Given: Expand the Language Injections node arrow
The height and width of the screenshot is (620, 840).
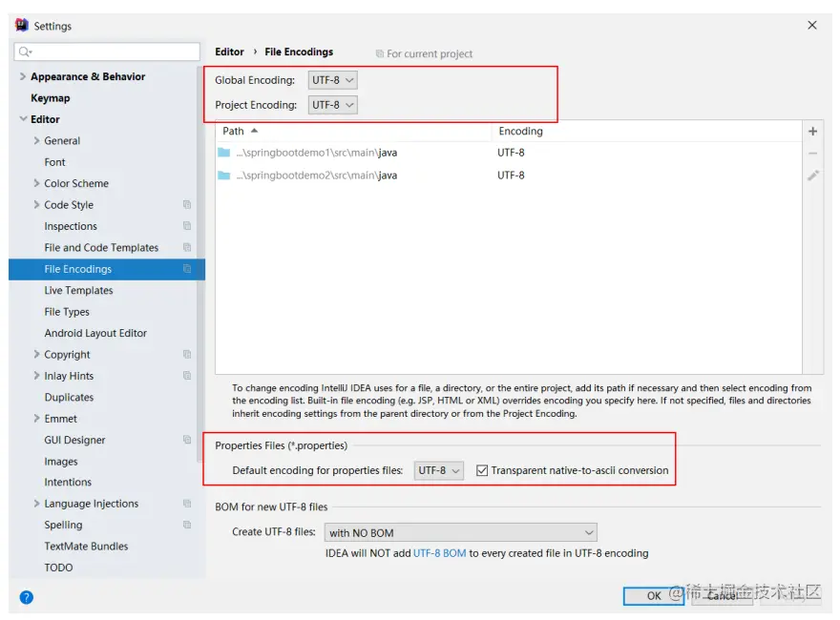Looking at the screenshot, I should pyautogui.click(x=36, y=504).
